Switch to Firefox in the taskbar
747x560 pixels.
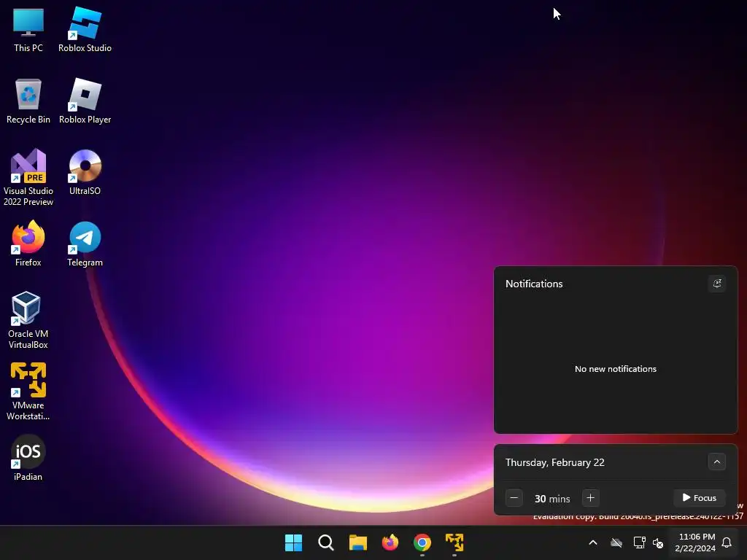[390, 542]
